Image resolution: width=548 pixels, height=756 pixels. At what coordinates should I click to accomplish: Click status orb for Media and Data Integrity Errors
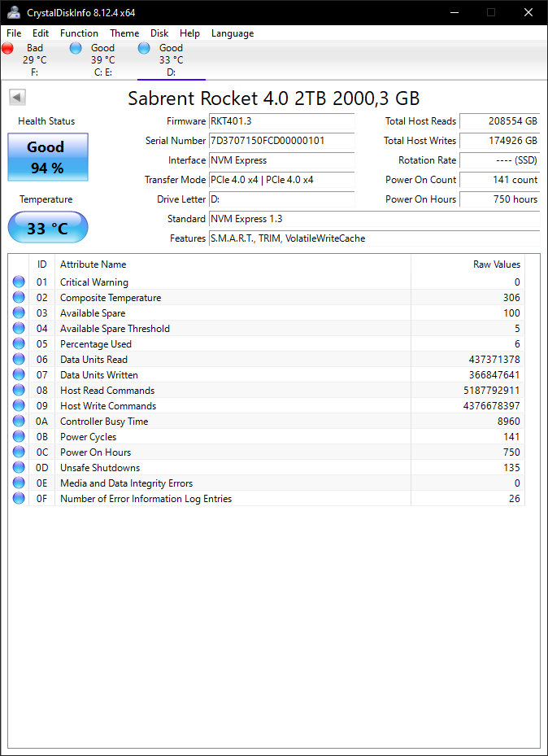pyautogui.click(x=19, y=483)
